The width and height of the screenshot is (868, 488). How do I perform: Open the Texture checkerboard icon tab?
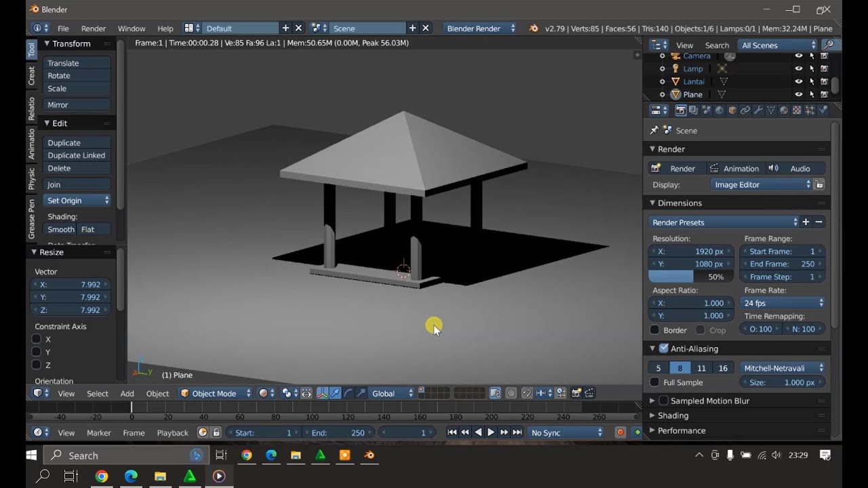click(797, 110)
